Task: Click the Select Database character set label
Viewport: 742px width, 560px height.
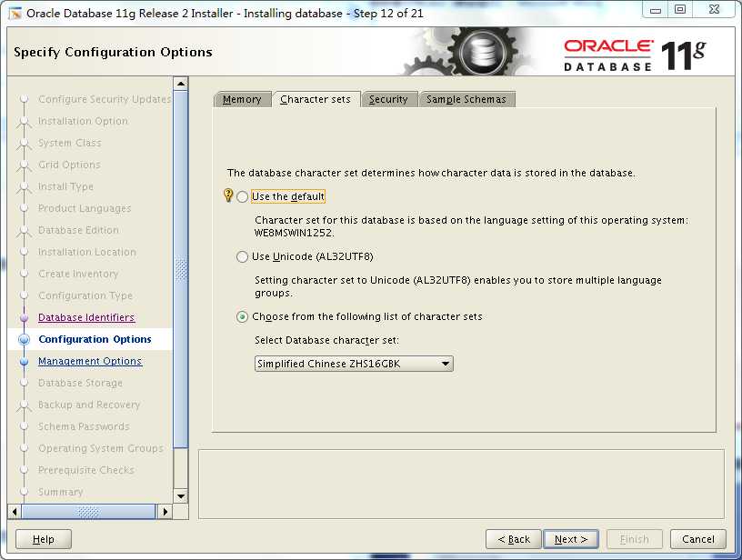Action: click(x=327, y=341)
